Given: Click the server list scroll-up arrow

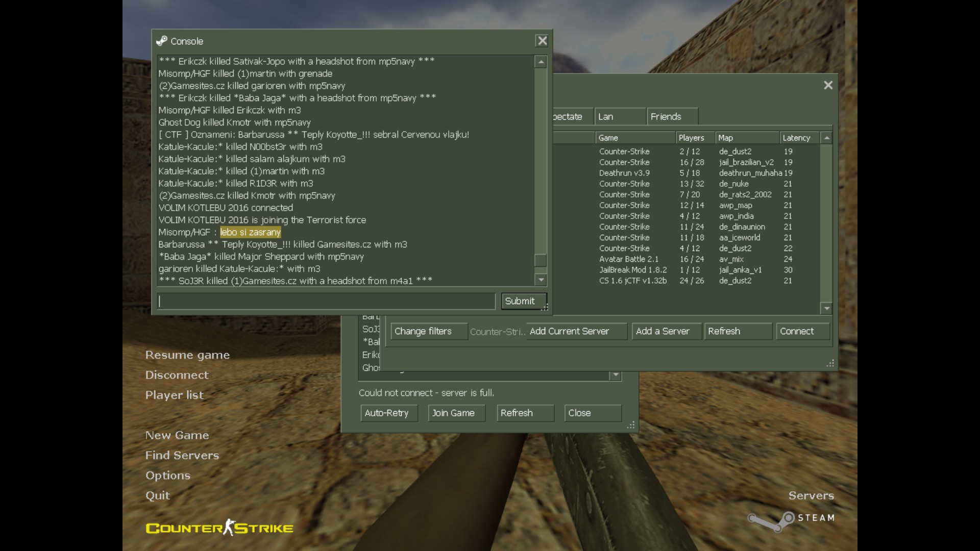Looking at the screenshot, I should click(826, 138).
